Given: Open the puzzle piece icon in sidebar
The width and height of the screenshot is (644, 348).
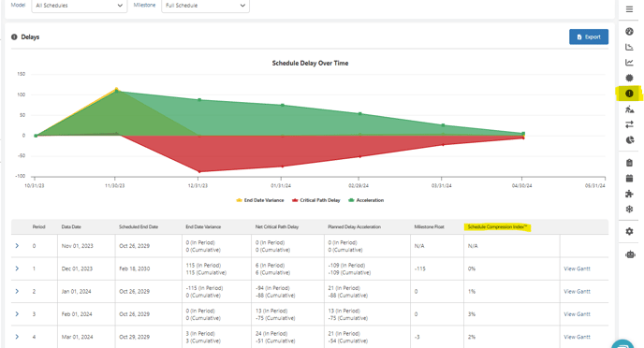Looking at the screenshot, I should tap(629, 194).
